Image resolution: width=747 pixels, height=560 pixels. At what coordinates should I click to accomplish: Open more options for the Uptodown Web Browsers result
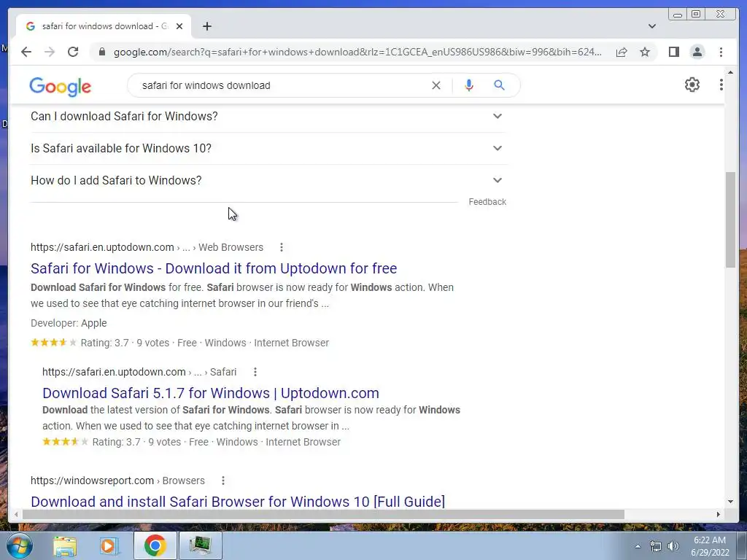click(x=281, y=247)
